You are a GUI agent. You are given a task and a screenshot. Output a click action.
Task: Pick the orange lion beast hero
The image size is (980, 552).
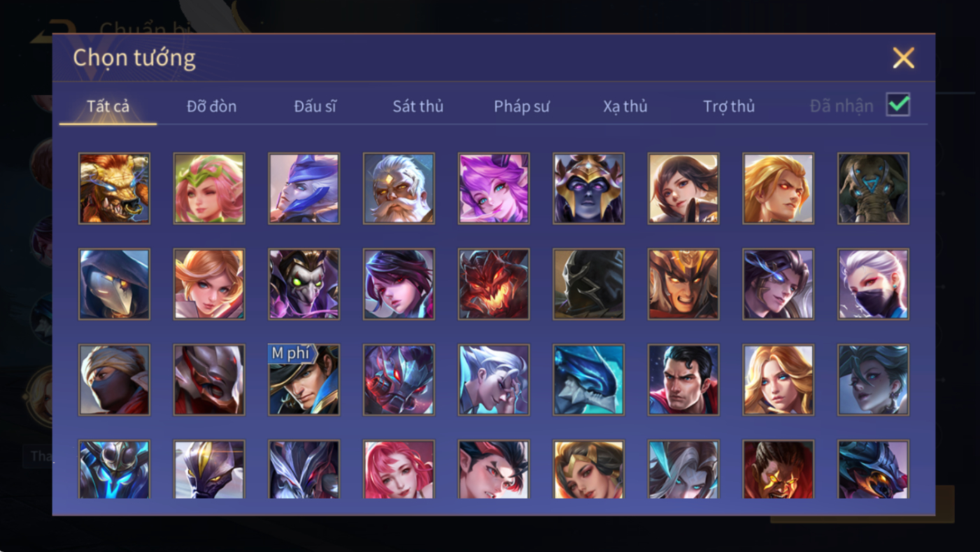114,189
